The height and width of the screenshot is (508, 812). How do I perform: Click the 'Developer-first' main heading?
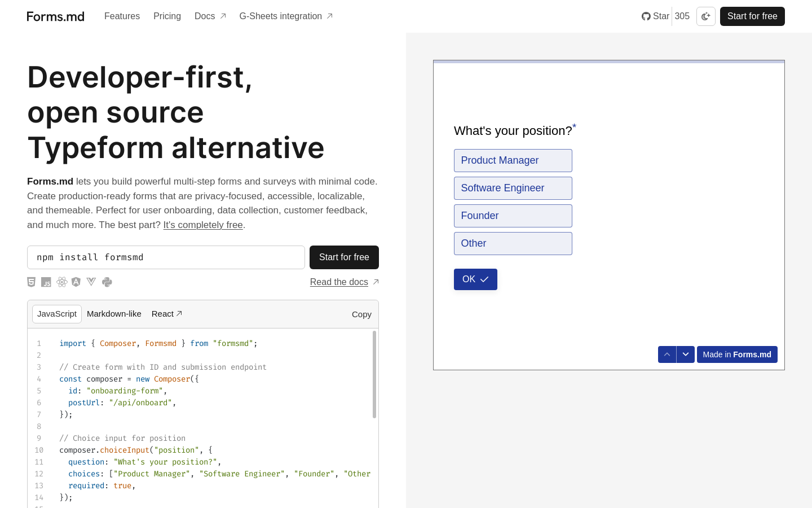tap(176, 112)
